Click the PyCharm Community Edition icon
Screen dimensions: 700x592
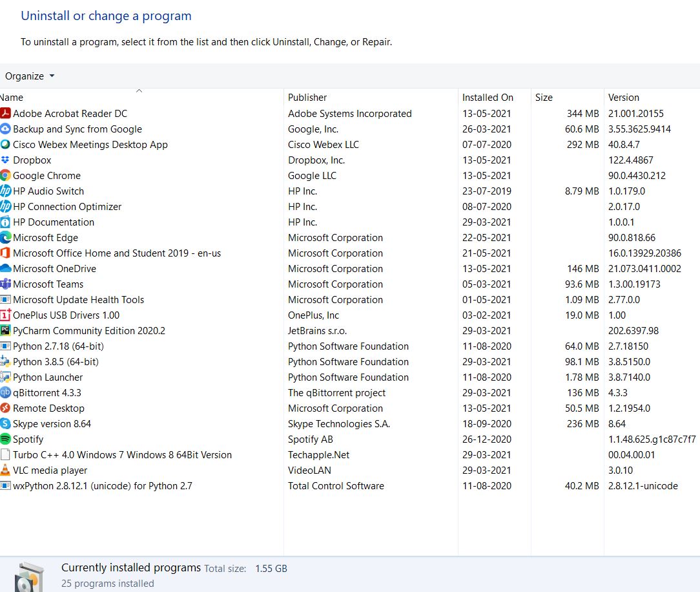coord(5,331)
